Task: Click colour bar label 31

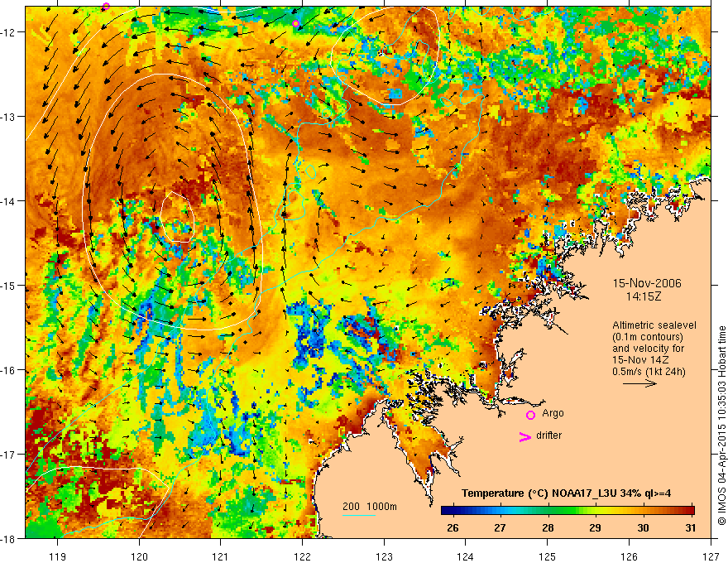Action: (x=691, y=528)
